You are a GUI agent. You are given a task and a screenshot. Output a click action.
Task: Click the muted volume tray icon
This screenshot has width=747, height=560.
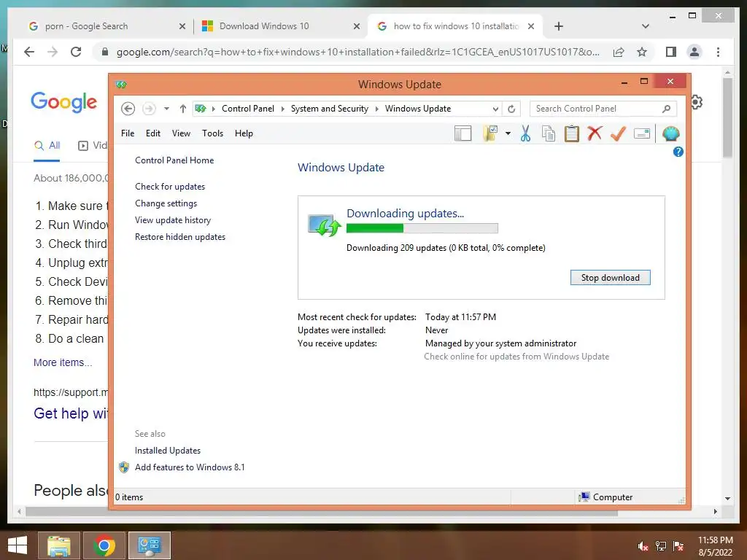click(x=643, y=545)
